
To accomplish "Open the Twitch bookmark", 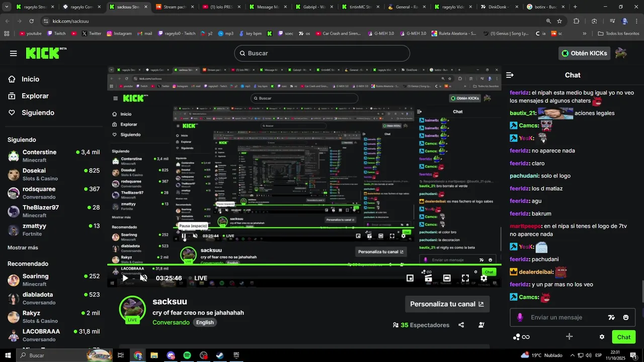I will pos(56,34).
